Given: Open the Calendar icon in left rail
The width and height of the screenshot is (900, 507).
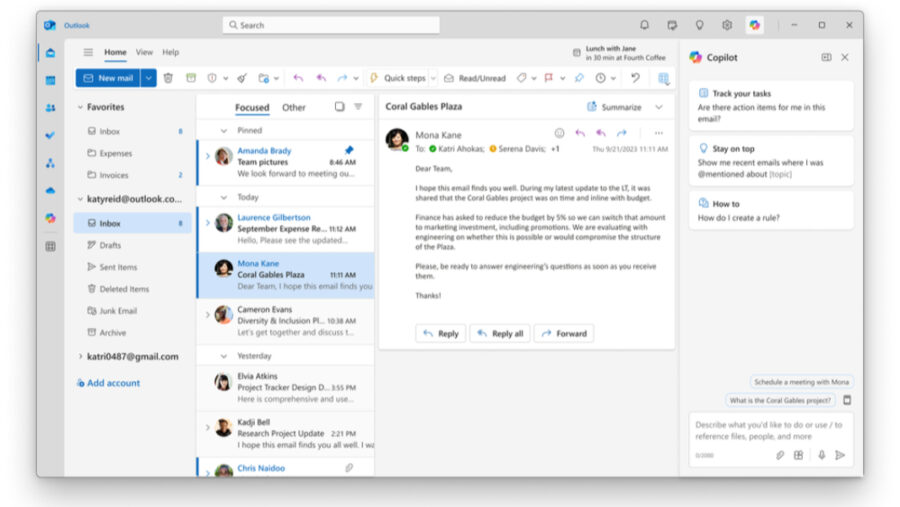Looking at the screenshot, I should [51, 80].
